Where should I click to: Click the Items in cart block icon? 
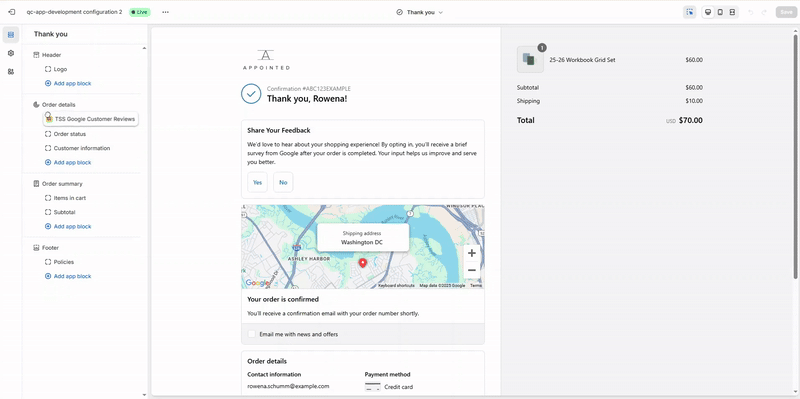pyautogui.click(x=48, y=198)
